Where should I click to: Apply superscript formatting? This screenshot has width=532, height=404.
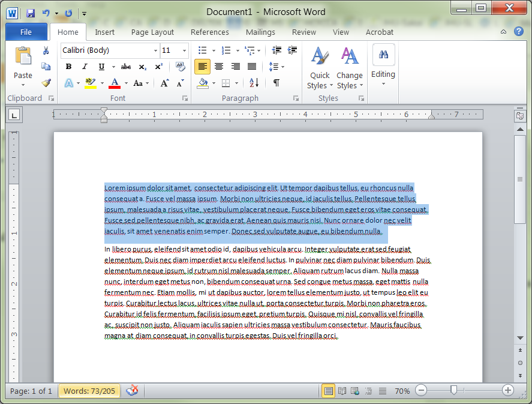[158, 67]
